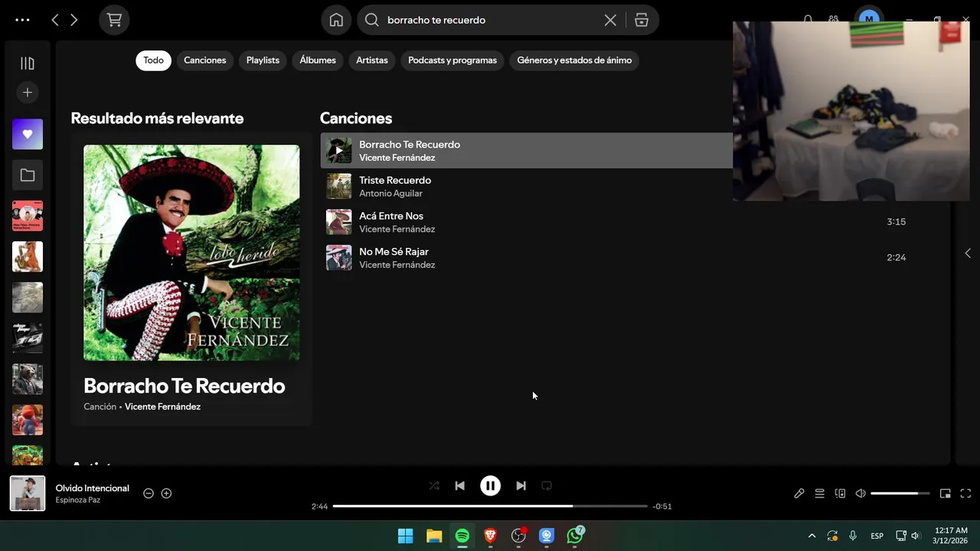Open File Explorer from taskbar
This screenshot has width=980, height=551.
point(434,536)
